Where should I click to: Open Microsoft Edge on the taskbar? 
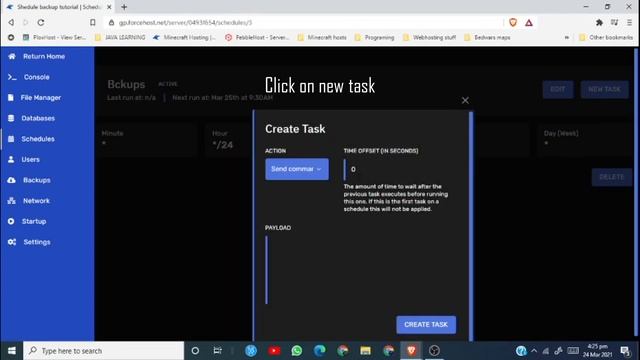tap(320, 351)
